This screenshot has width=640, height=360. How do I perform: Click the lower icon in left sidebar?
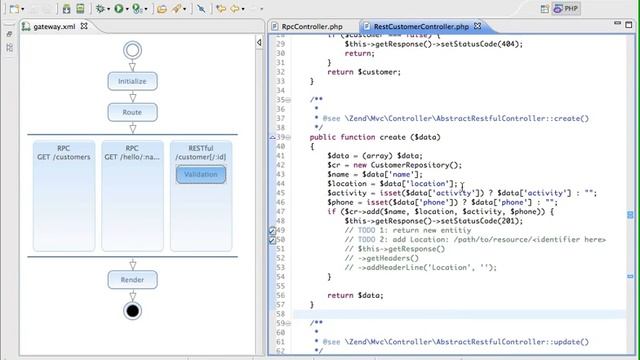click(9, 48)
